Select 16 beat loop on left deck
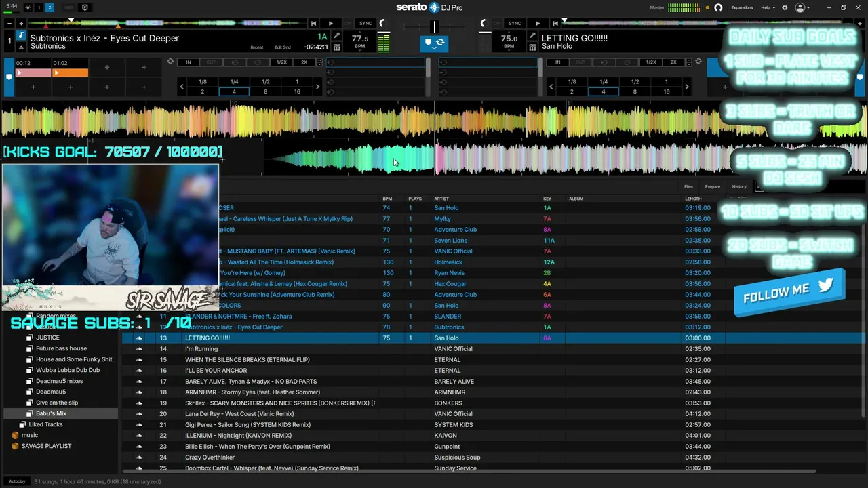 click(297, 91)
